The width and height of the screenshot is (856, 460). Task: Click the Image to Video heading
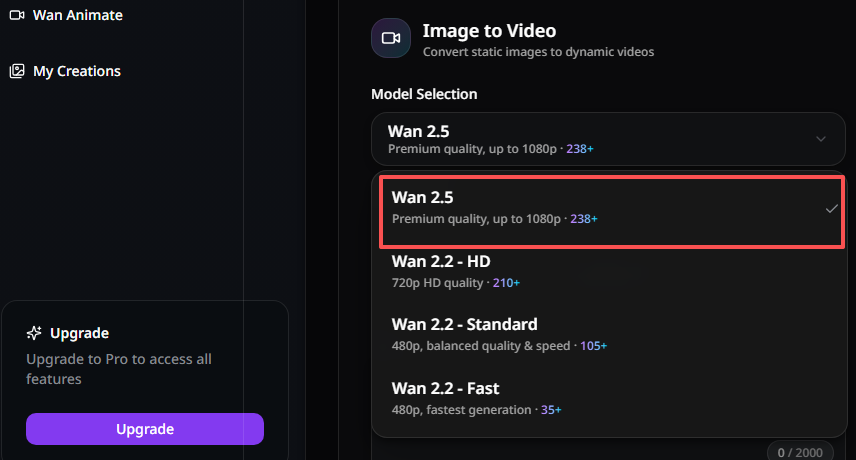click(x=489, y=31)
